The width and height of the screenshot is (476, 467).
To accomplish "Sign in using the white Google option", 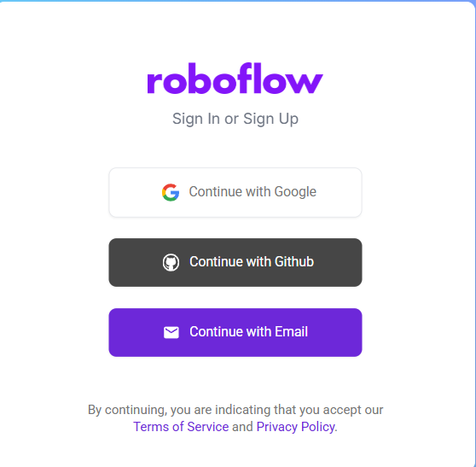I will pyautogui.click(x=235, y=192).
